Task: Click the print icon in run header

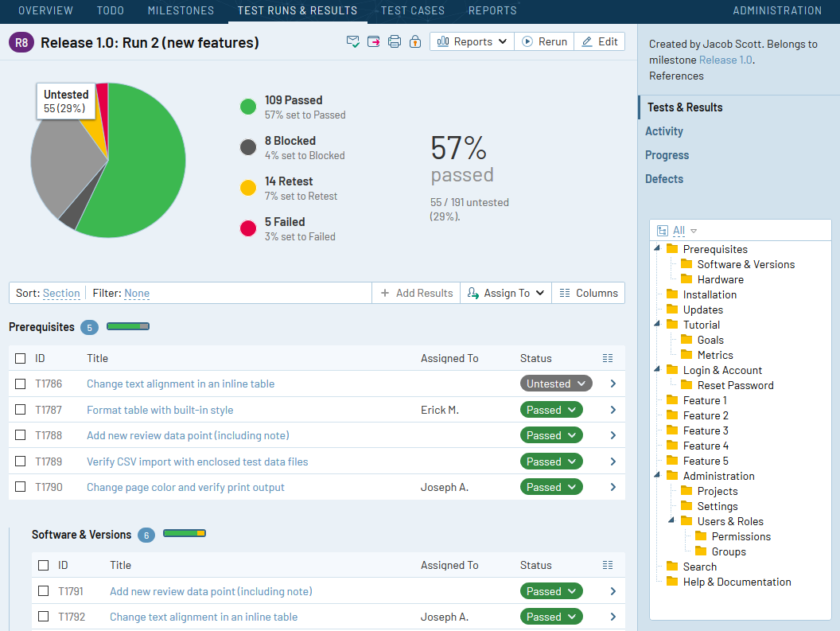Action: point(395,42)
